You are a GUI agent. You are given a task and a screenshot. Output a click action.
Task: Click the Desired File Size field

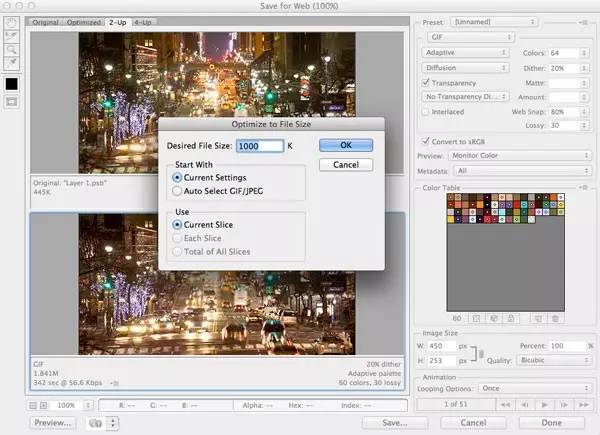(x=260, y=146)
